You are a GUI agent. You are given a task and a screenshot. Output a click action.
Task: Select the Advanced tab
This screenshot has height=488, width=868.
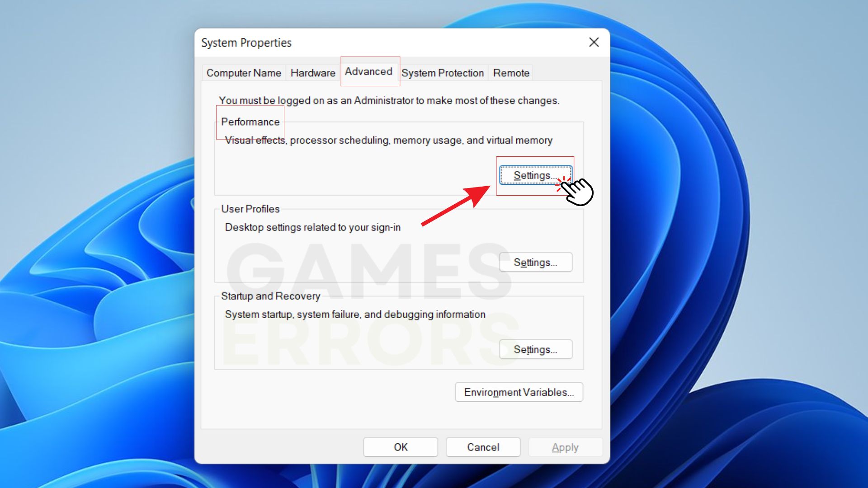pos(368,71)
